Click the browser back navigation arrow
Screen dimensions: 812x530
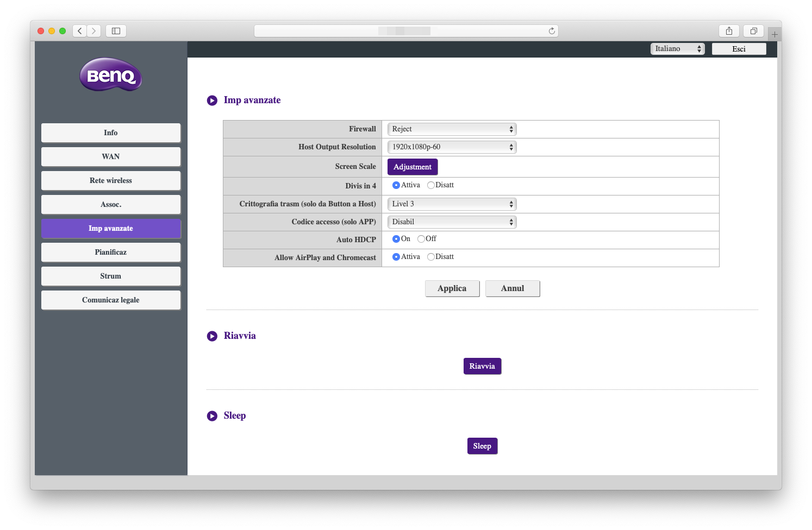pos(79,31)
